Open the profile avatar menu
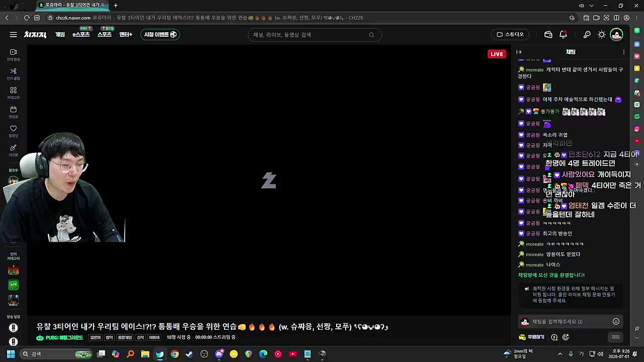The image size is (644, 362). click(x=616, y=35)
